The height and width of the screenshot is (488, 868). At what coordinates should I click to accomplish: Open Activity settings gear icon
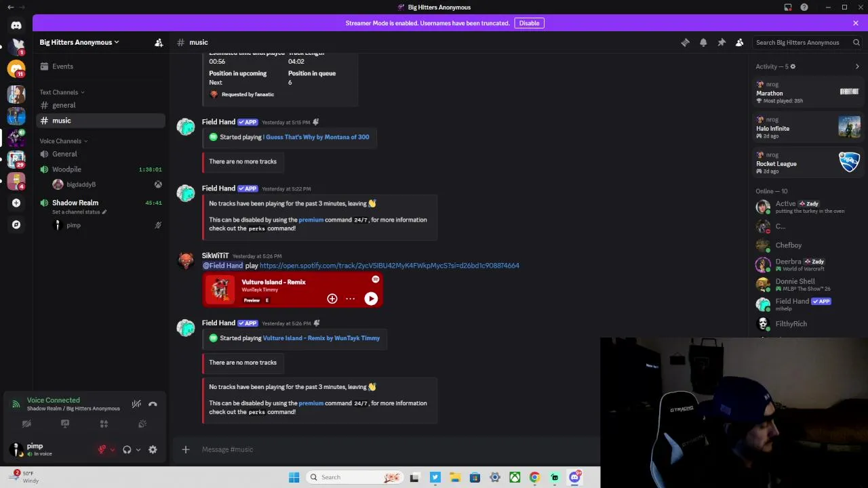click(793, 66)
